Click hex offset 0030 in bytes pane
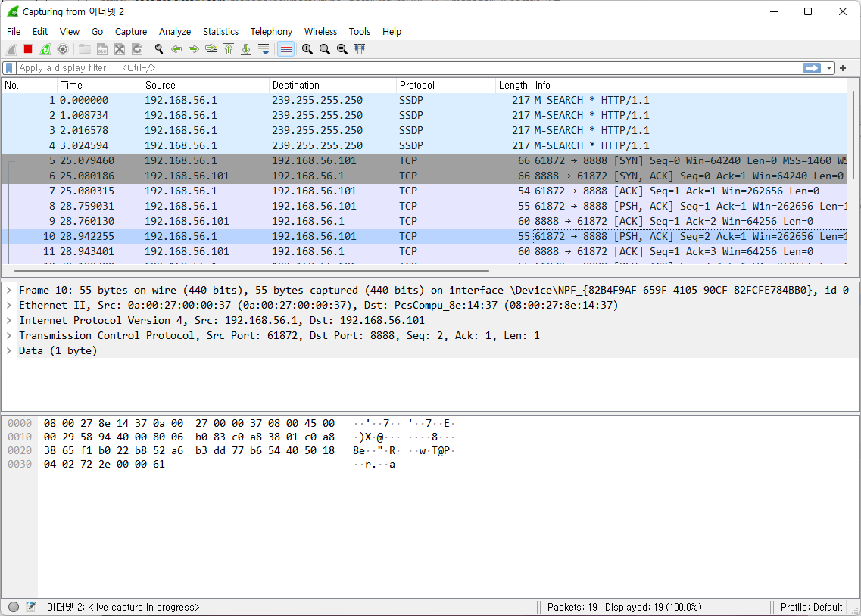The width and height of the screenshot is (861, 616). (20, 465)
